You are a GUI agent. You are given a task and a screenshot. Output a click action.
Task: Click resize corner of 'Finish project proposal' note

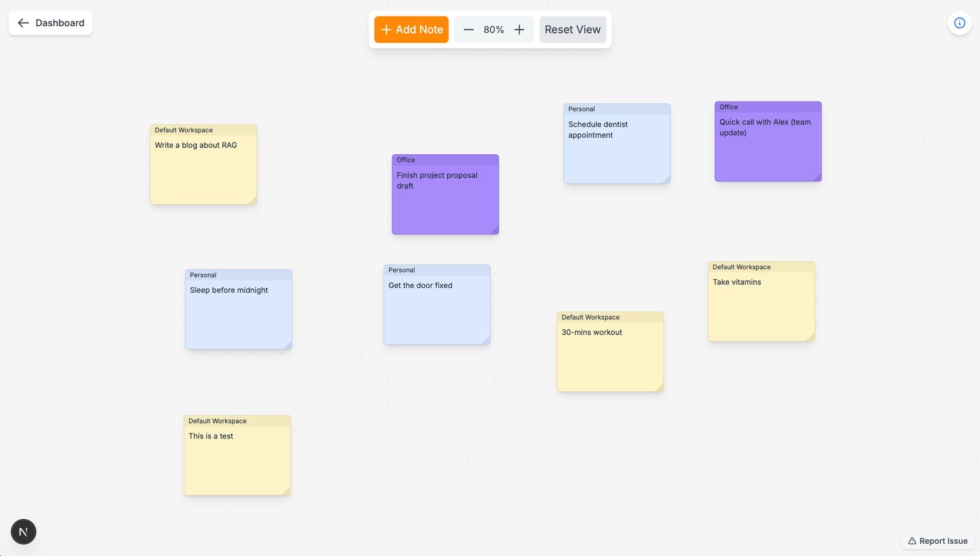pos(495,230)
